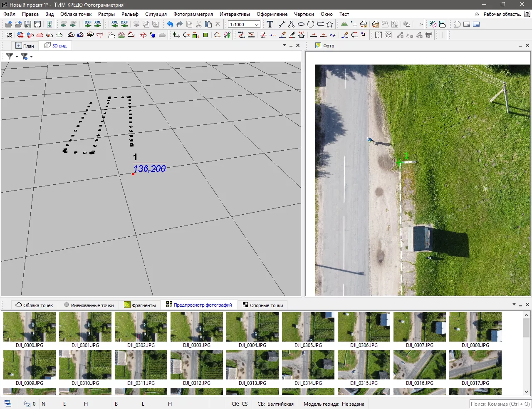Click the first DXF toolbar icon
Image resolution: width=532 pixels, height=409 pixels.
coord(88,25)
